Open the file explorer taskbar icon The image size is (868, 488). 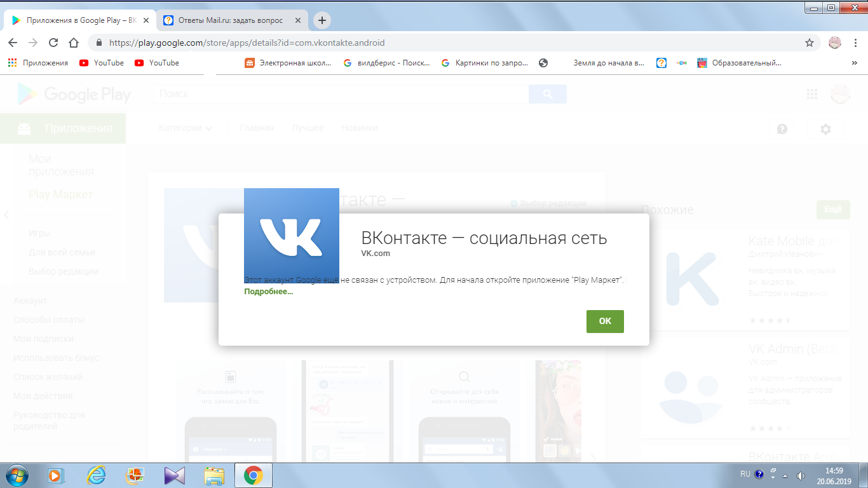(x=214, y=475)
